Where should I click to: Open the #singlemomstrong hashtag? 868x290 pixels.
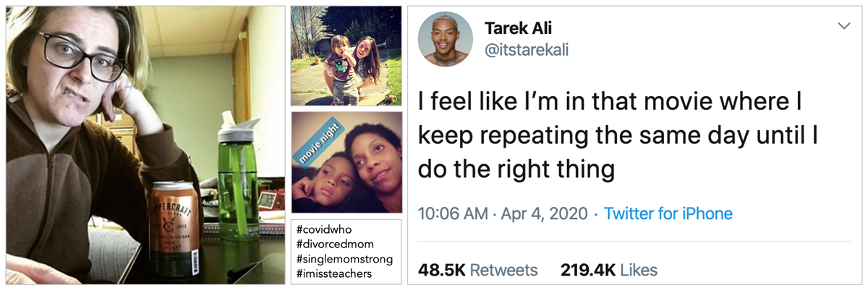click(x=344, y=259)
